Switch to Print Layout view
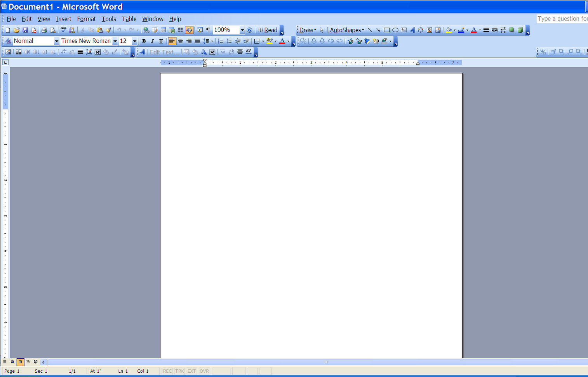588x377 pixels. pyautogui.click(x=20, y=362)
